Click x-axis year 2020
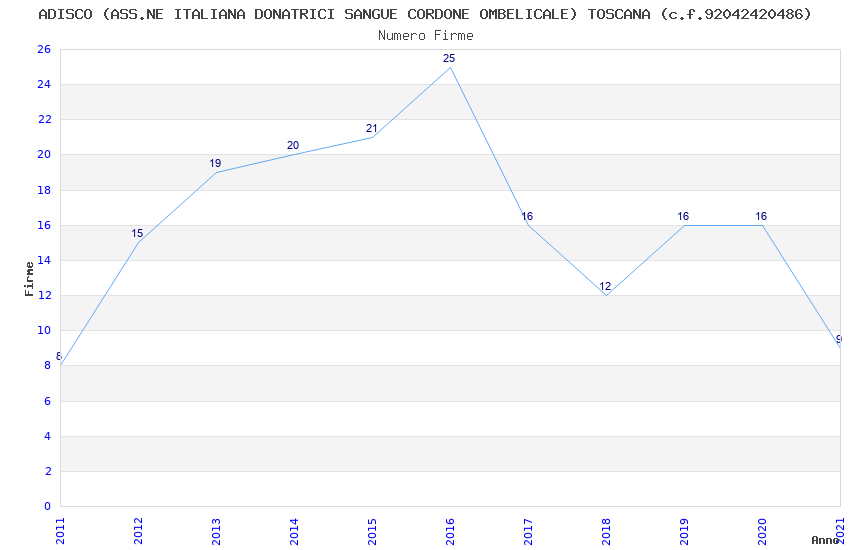The height and width of the screenshot is (550, 850). 763,531
